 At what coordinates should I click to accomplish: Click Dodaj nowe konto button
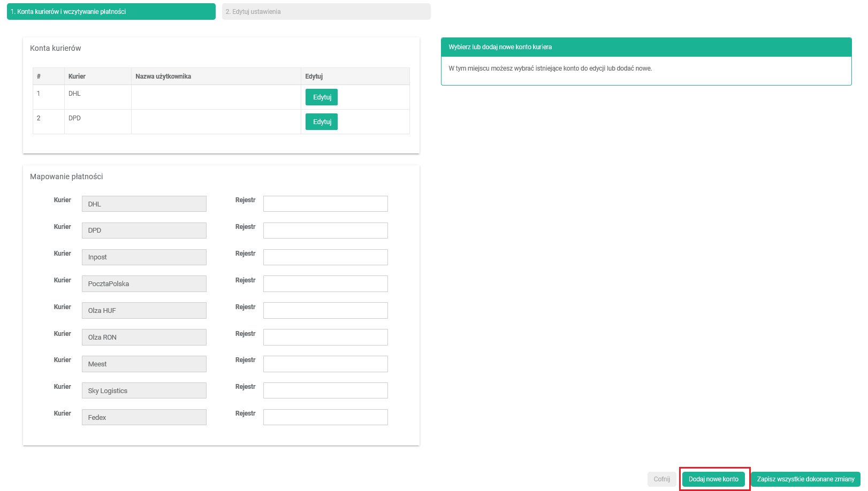(x=713, y=479)
